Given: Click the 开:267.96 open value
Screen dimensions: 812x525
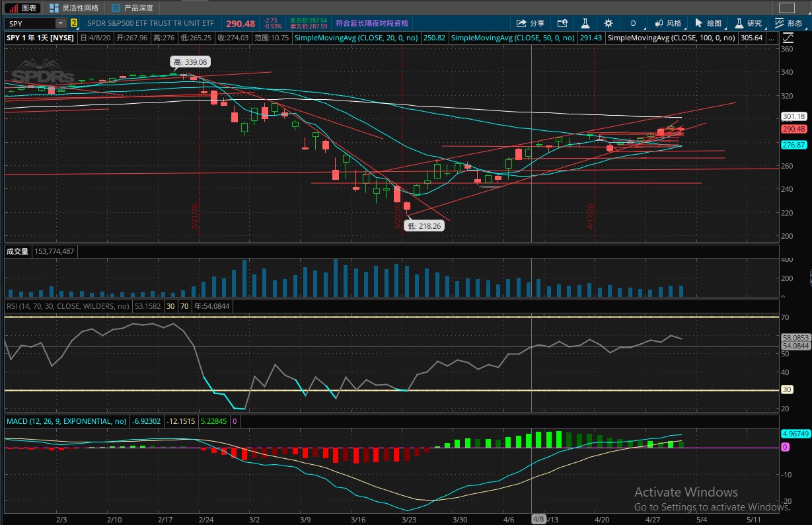Looking at the screenshot, I should tap(133, 38).
